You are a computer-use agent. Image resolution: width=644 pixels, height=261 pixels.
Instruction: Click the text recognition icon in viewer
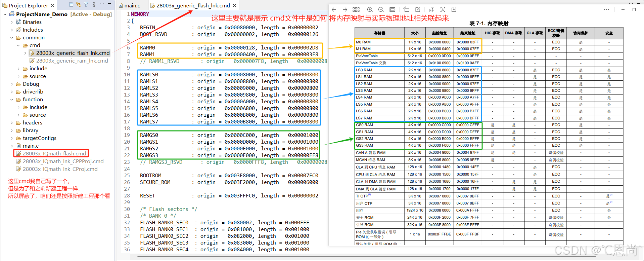(x=443, y=9)
